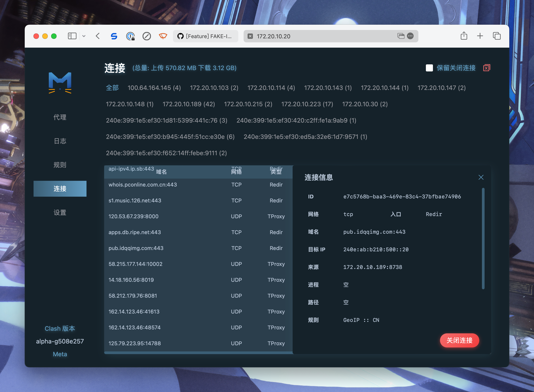The width and height of the screenshot is (534, 392).
Task: Filter connections by 172.20.10.189
Action: click(189, 104)
